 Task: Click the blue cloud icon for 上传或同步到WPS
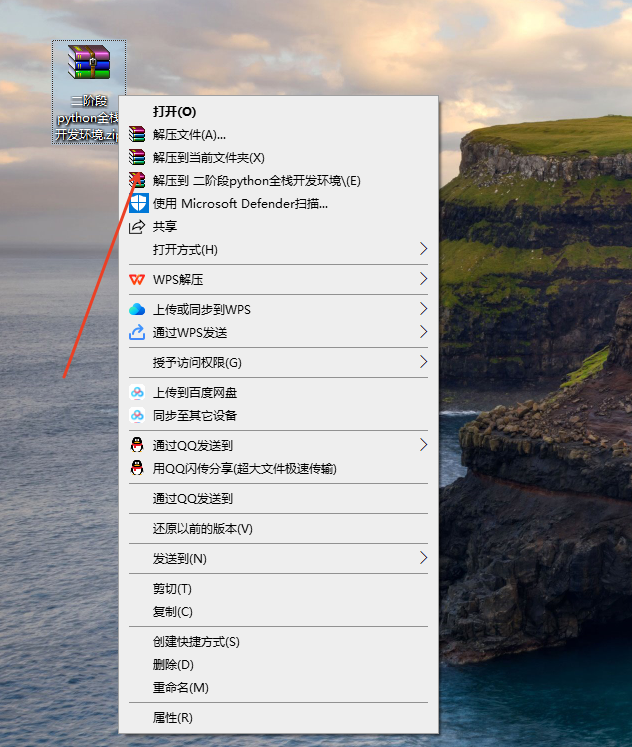tap(137, 310)
